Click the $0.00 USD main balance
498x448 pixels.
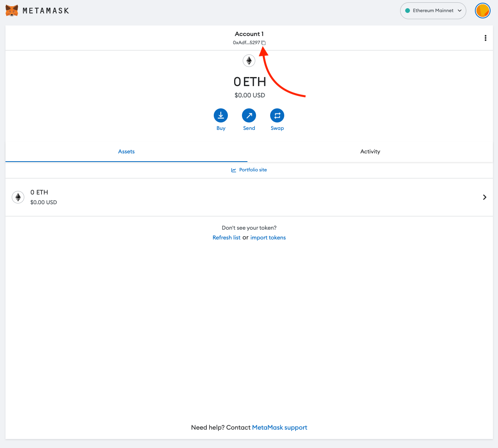point(250,95)
